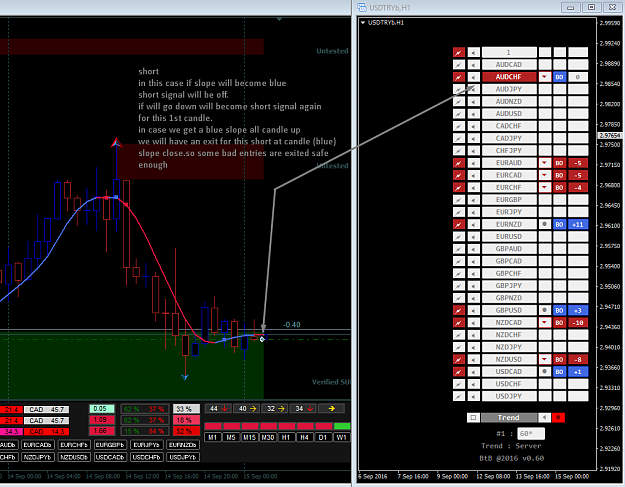Viewport: 625px width, 487px height.
Task: Toggle the red BO button for EURAUD
Action: point(559,163)
